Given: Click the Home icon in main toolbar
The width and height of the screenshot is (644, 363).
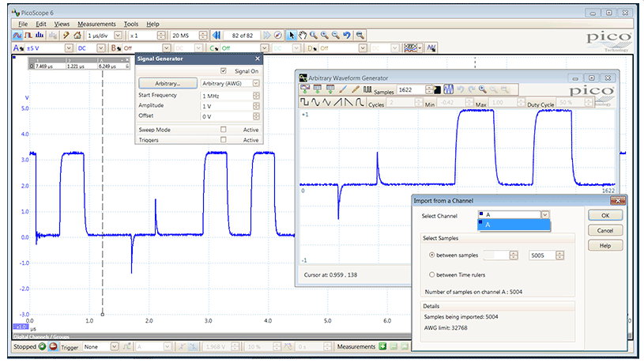Looking at the screenshot, I should [77, 36].
